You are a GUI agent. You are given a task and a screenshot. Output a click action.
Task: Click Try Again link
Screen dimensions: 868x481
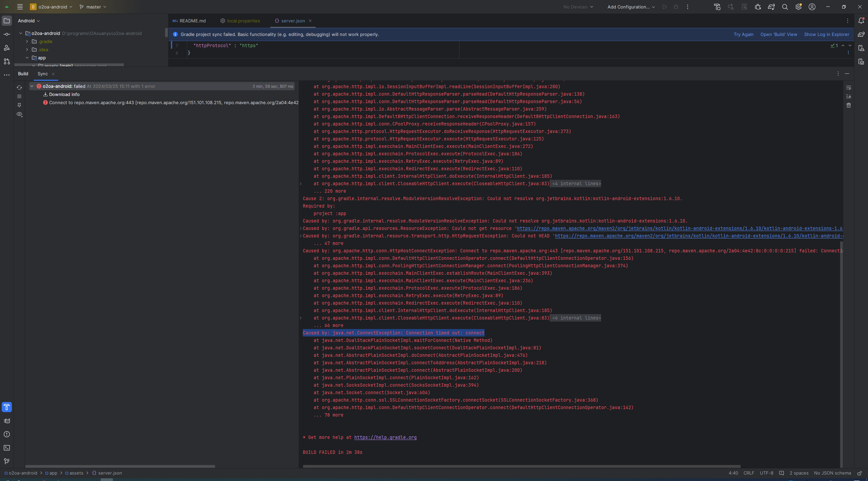(x=743, y=34)
